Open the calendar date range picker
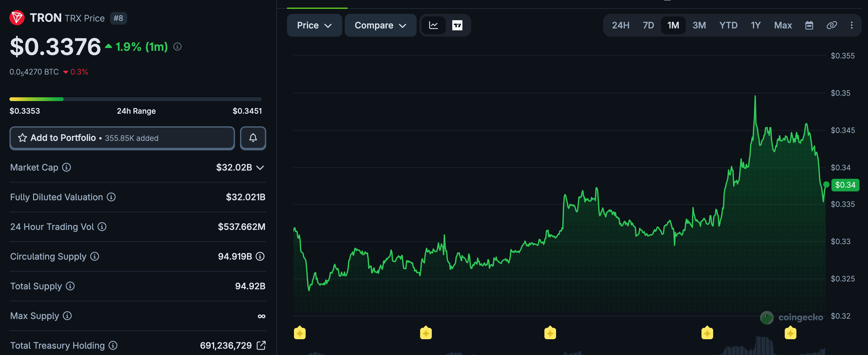 pos(809,25)
